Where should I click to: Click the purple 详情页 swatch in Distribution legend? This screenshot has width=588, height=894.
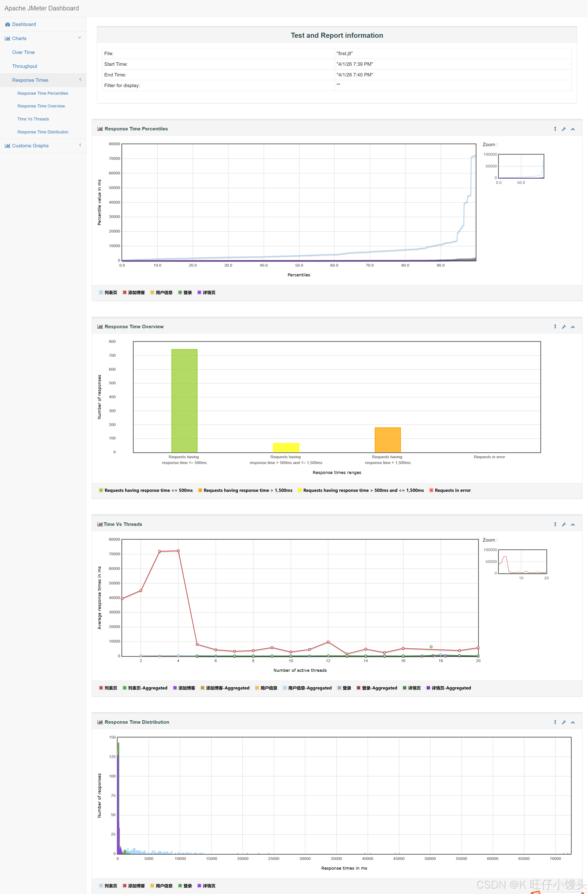(x=199, y=886)
